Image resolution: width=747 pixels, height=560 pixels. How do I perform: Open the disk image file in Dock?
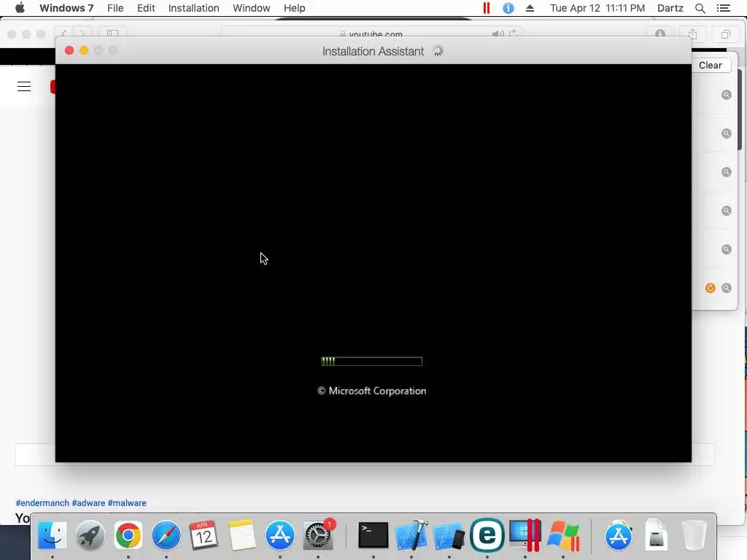[656, 535]
